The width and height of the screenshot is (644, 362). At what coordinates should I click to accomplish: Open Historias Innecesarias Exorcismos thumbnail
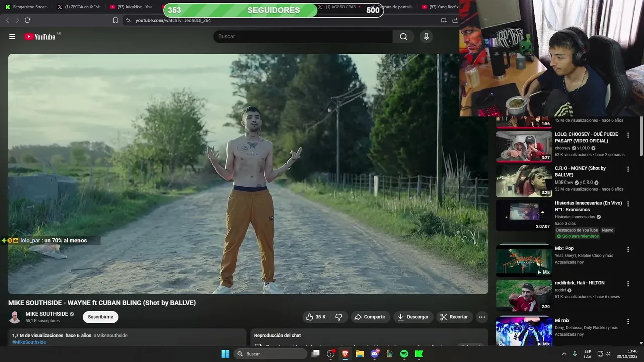tap(524, 215)
